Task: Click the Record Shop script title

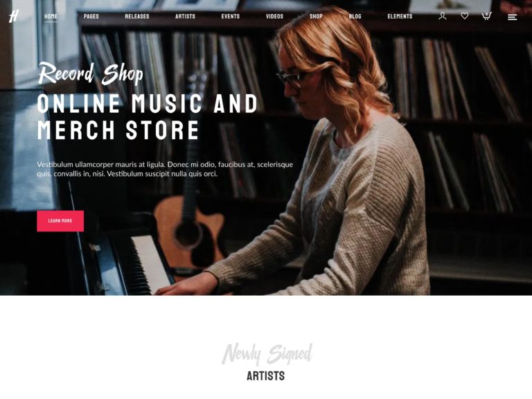Action: (x=90, y=73)
